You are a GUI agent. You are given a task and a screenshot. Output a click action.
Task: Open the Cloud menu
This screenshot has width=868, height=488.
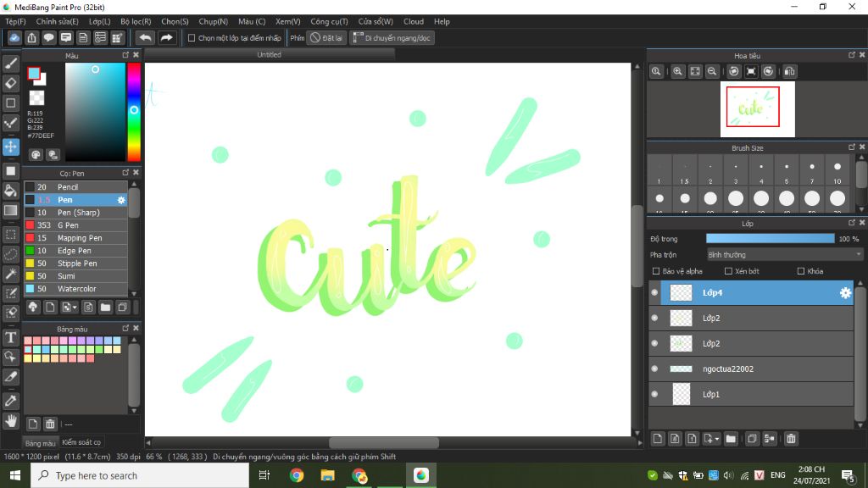[414, 21]
